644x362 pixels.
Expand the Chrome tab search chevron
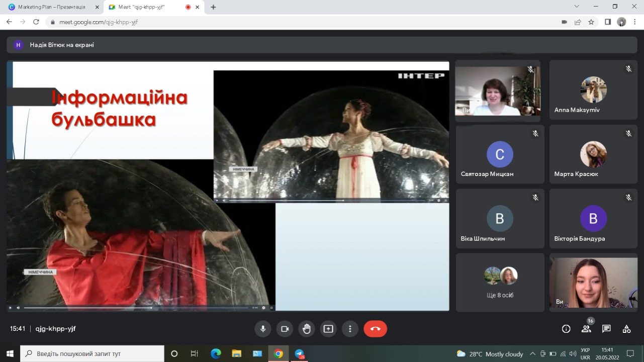[x=577, y=7]
